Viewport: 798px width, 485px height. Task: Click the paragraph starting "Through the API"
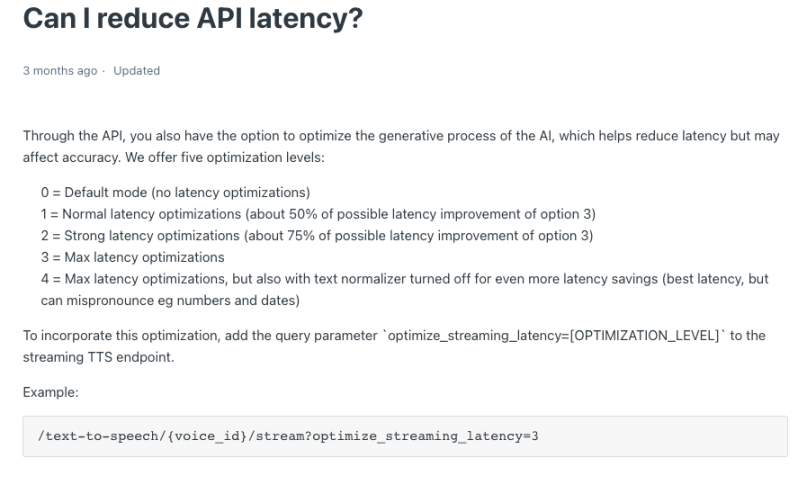tap(300, 138)
